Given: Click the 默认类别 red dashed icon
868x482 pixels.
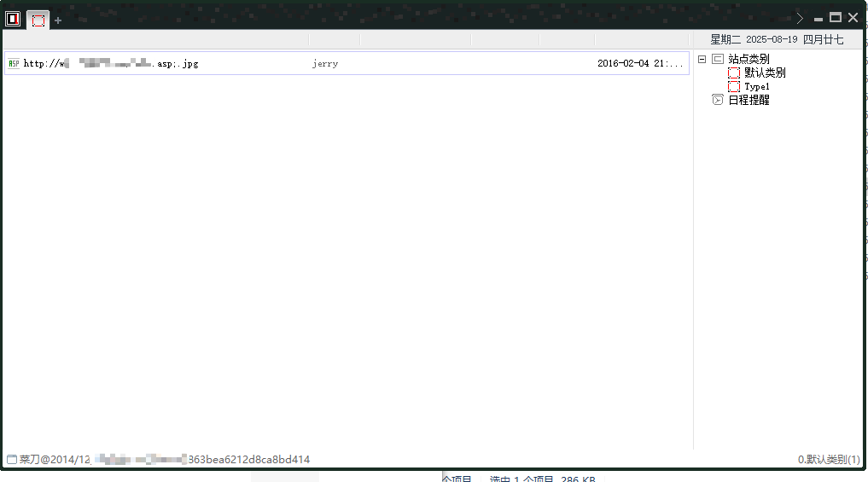Looking at the screenshot, I should (734, 73).
